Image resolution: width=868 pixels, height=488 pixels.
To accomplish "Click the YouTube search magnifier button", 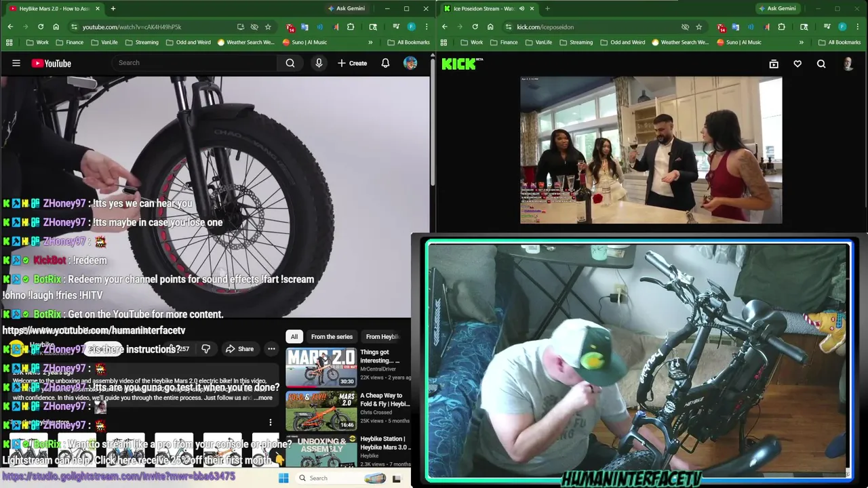I will click(x=290, y=63).
